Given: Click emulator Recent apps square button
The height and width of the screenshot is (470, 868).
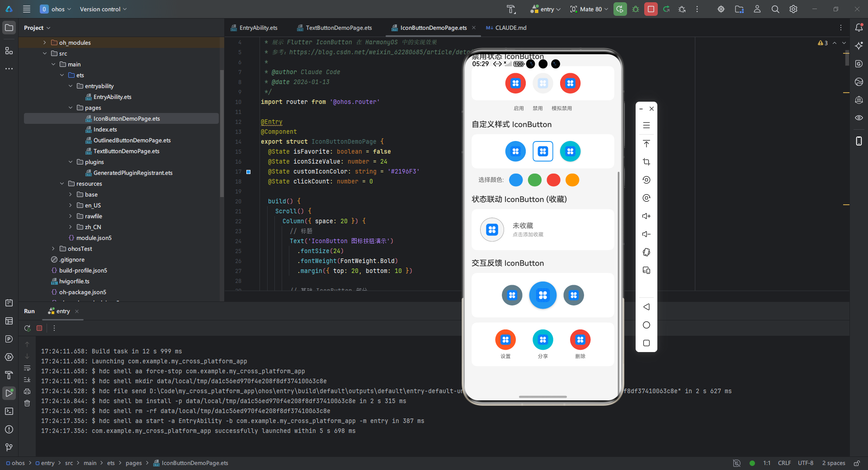Looking at the screenshot, I should 646,343.
